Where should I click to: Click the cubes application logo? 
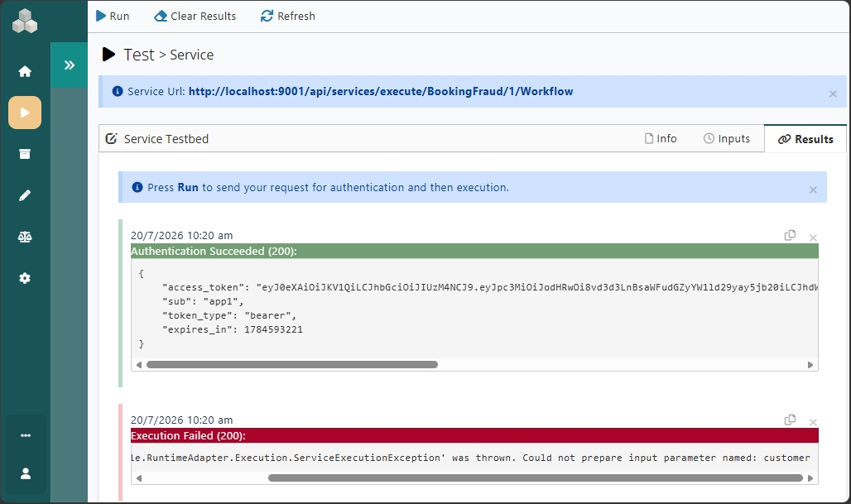[x=25, y=22]
